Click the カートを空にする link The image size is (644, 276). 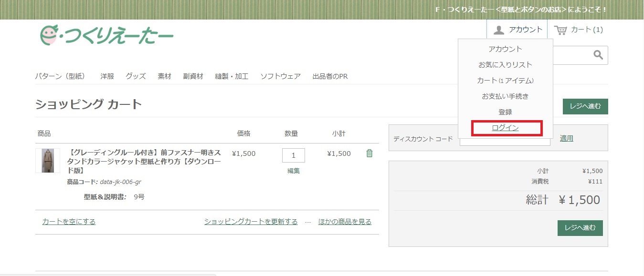(68, 222)
